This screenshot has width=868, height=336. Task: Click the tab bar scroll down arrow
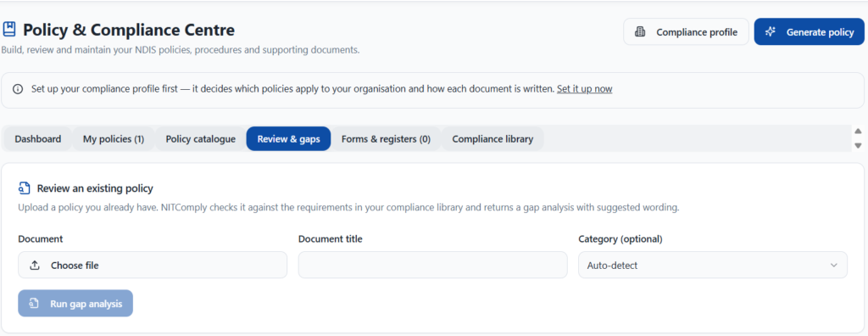[x=858, y=145]
